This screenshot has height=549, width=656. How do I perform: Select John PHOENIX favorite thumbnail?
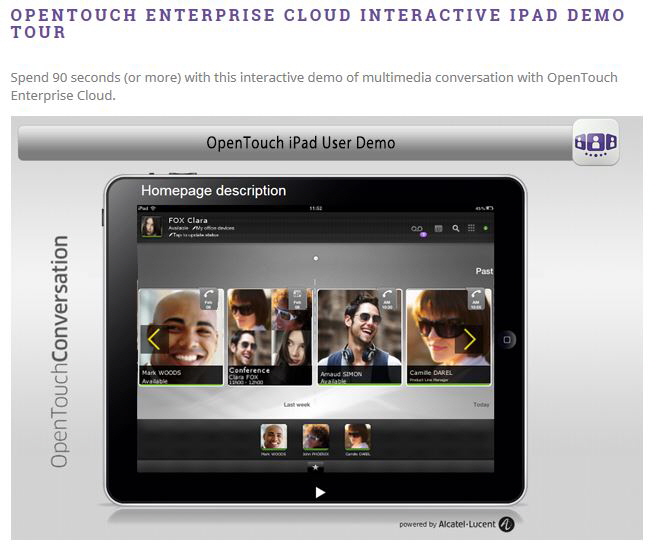point(316,439)
